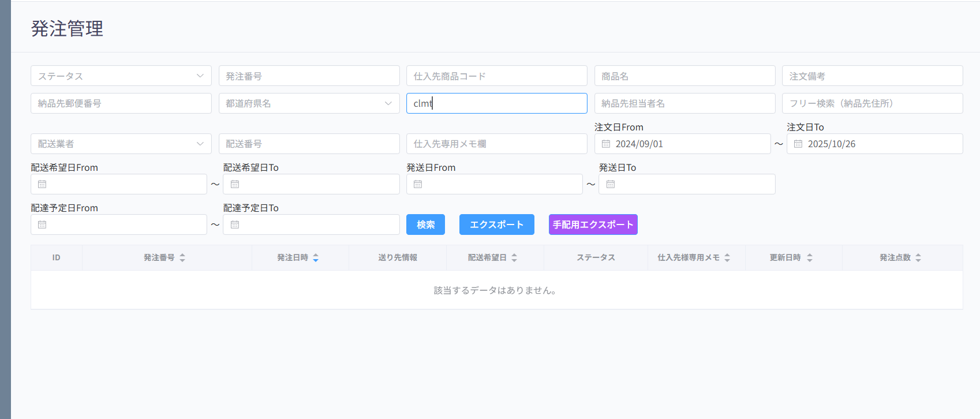Image resolution: width=980 pixels, height=419 pixels.
Task: Click calendar icon in 発送日To field
Action: [611, 184]
